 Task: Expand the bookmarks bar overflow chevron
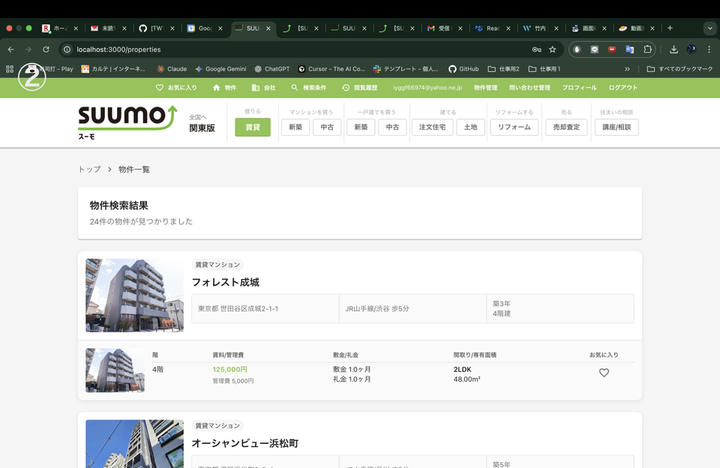(x=627, y=69)
